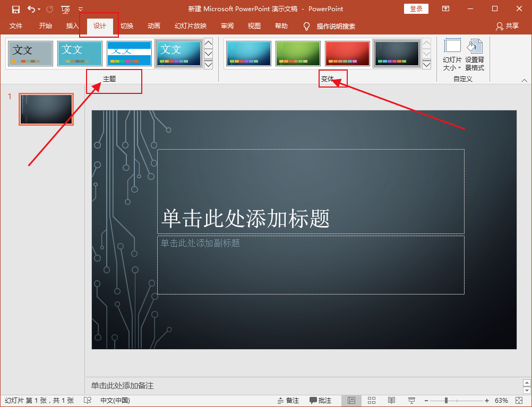Open the 审阅 ribbon tab
532x407 pixels.
pyautogui.click(x=227, y=25)
